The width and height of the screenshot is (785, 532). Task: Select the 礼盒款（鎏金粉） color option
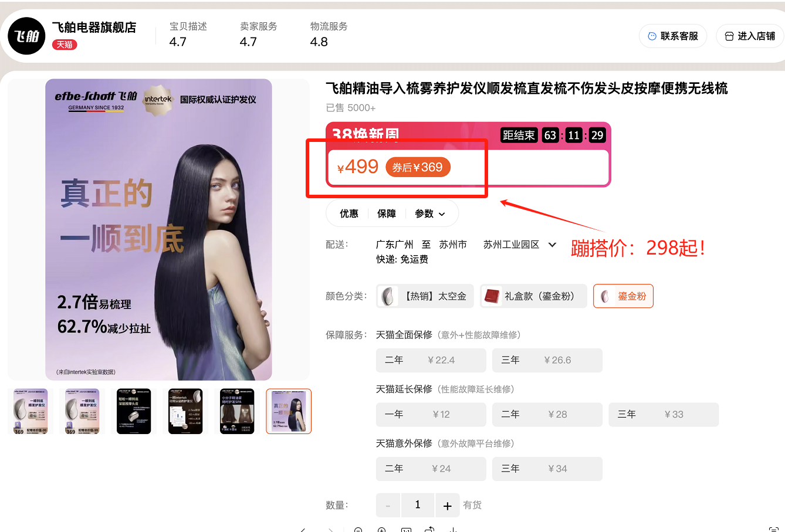pos(533,296)
